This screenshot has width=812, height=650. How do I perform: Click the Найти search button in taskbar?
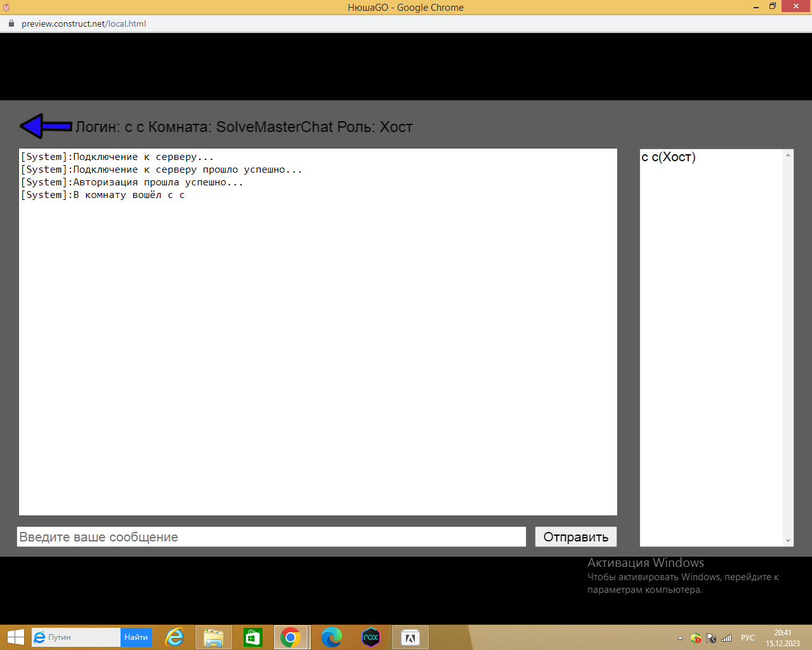click(136, 637)
